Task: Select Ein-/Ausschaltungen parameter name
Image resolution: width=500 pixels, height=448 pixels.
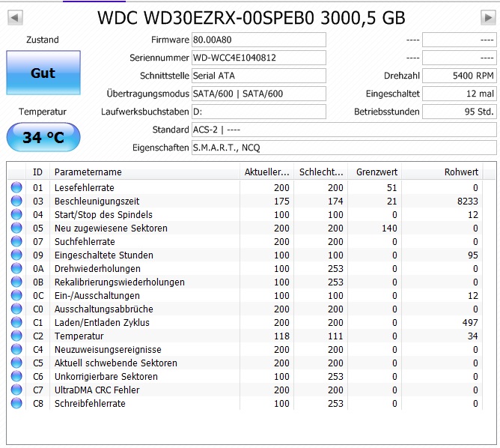Action: click(x=97, y=295)
